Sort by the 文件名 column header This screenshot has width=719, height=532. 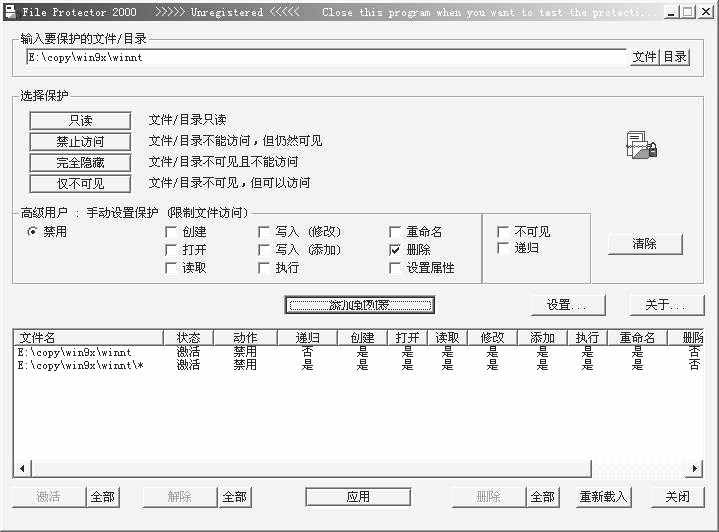pyautogui.click(x=88, y=338)
